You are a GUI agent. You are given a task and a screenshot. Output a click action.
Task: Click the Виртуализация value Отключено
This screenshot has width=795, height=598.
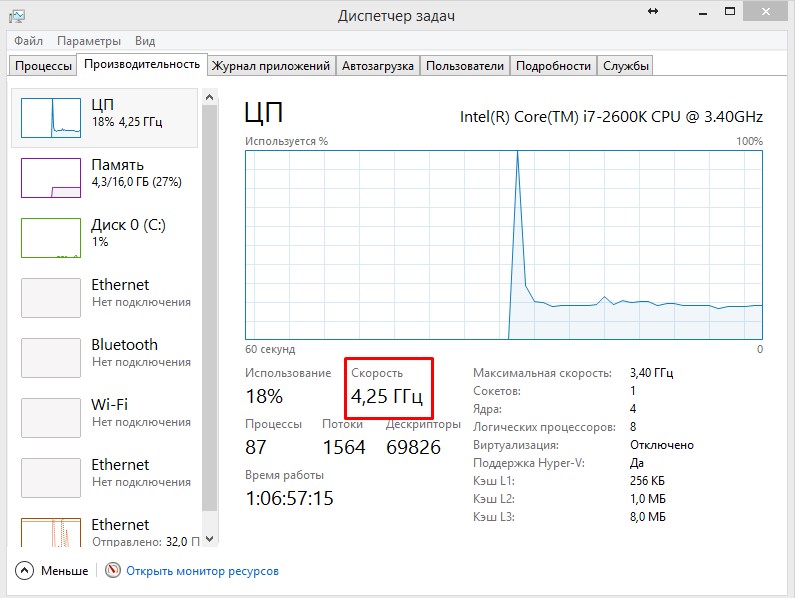(x=662, y=445)
